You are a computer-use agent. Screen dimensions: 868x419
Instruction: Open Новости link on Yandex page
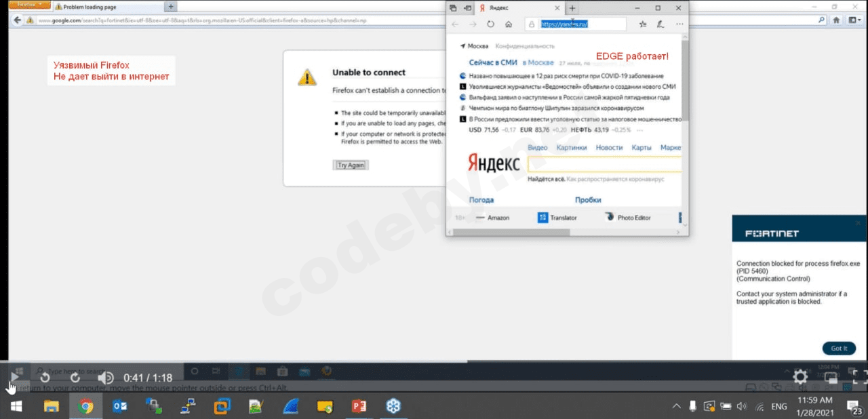click(609, 148)
